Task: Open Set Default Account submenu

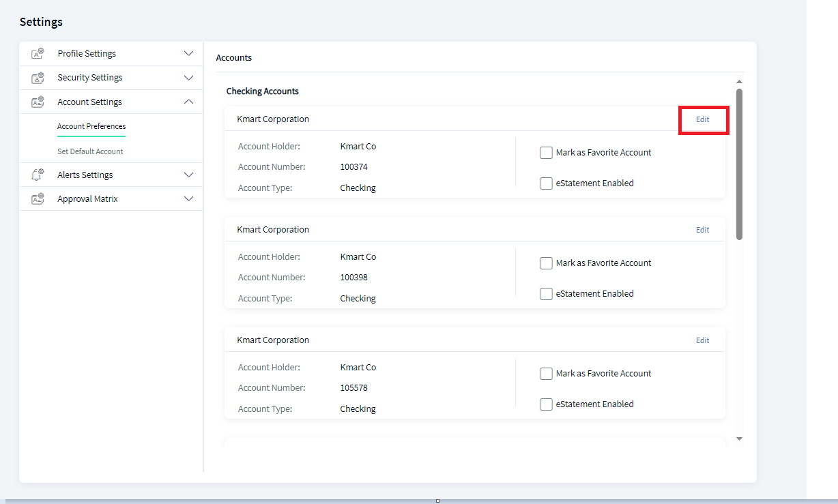Action: coord(90,151)
